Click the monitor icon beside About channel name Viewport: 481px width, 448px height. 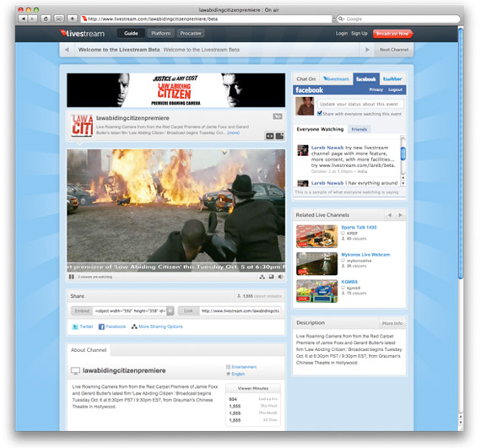pyautogui.click(x=75, y=370)
